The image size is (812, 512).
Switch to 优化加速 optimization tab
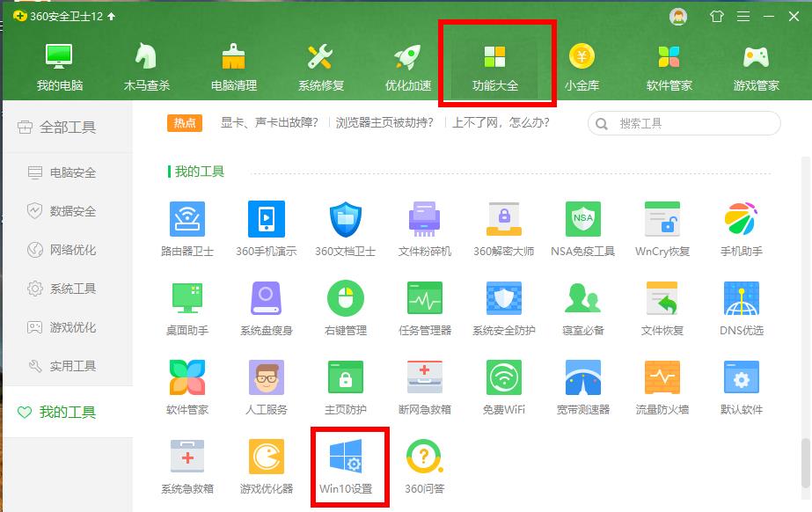(x=407, y=68)
